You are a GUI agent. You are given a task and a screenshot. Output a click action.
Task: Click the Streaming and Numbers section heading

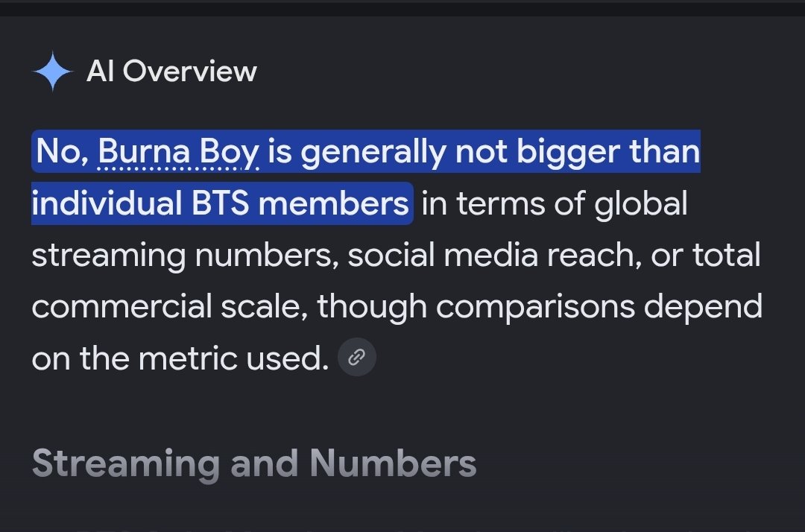[x=254, y=463]
